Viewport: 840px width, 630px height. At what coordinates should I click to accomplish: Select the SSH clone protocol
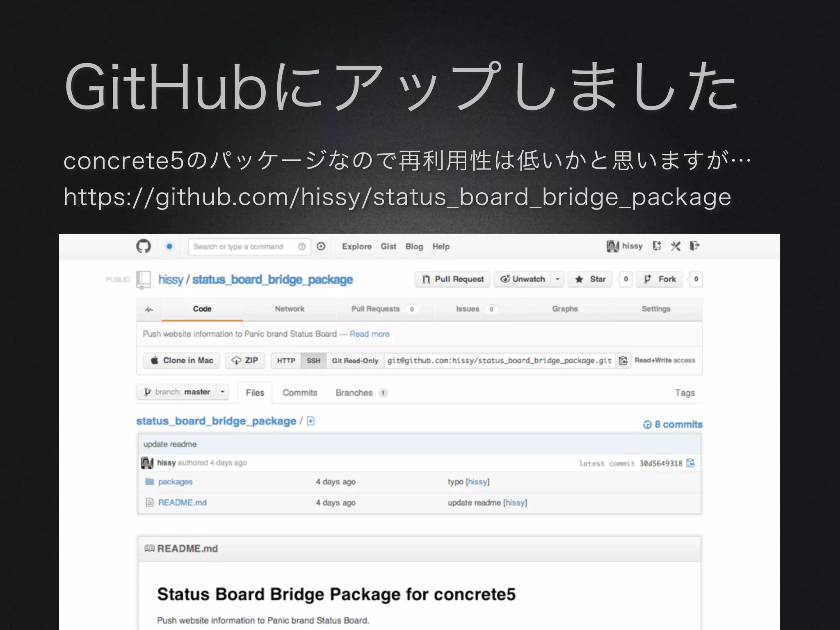[x=313, y=361]
